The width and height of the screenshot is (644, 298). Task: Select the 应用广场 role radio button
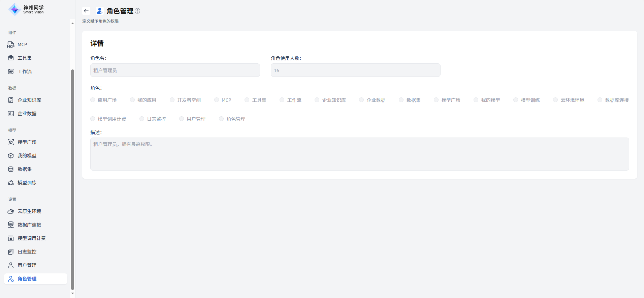(93, 100)
